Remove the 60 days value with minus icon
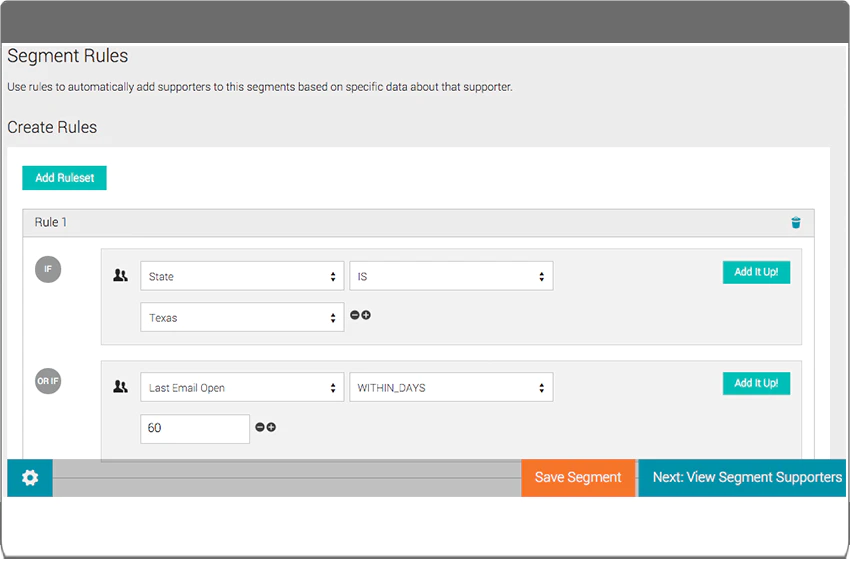 tap(260, 428)
